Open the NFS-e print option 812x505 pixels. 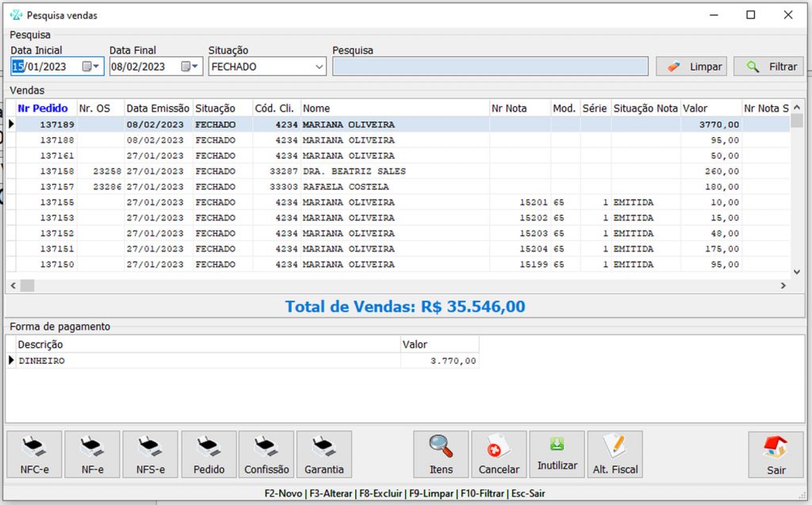tap(151, 455)
